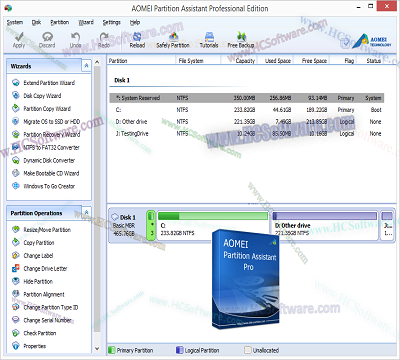Open Windows To Go Creator
This screenshot has height=360, width=400.
pos(49,186)
